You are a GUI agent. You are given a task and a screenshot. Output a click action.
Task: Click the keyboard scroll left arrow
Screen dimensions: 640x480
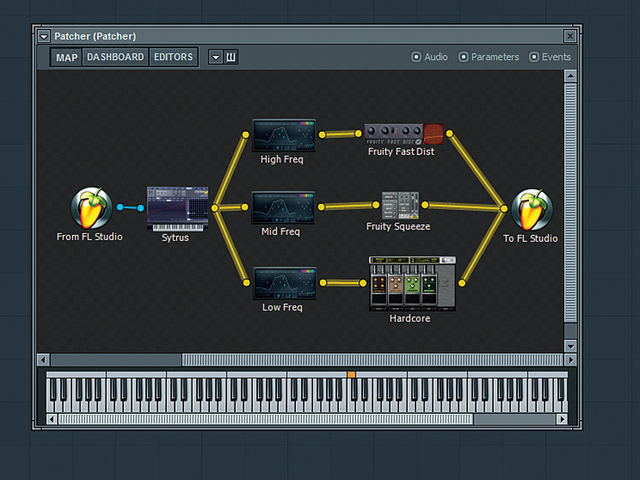click(51, 419)
